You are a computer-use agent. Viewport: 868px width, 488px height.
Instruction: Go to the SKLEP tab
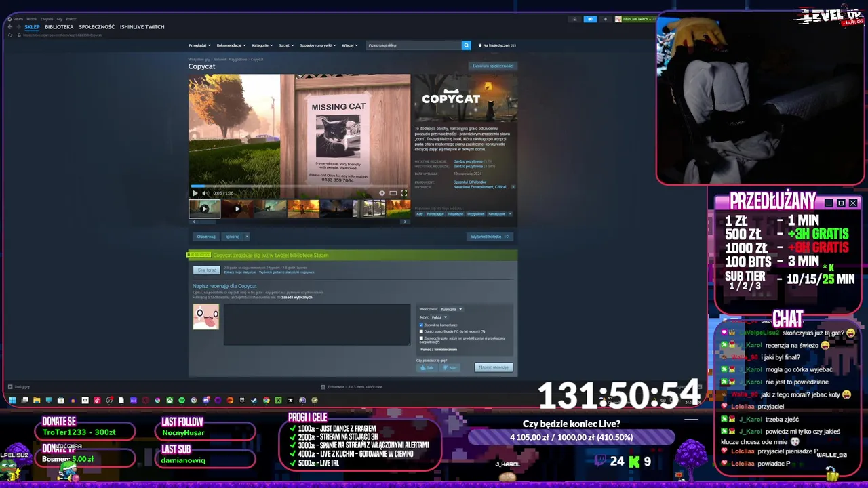(32, 27)
